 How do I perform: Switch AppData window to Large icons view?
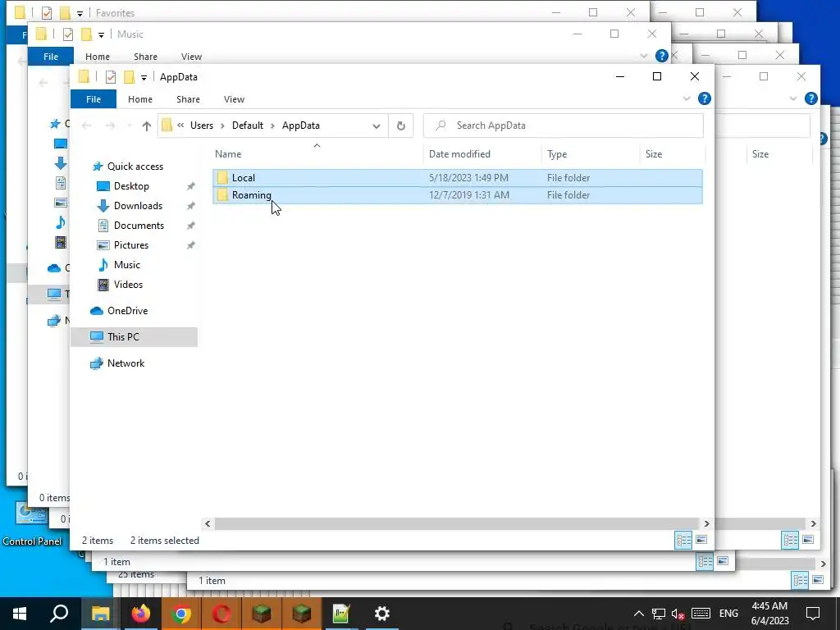click(x=701, y=540)
